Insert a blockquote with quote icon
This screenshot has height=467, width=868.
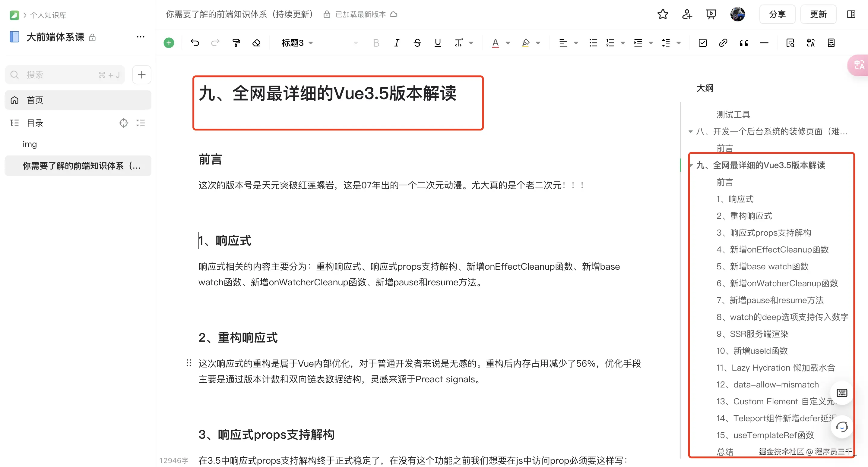(x=744, y=43)
